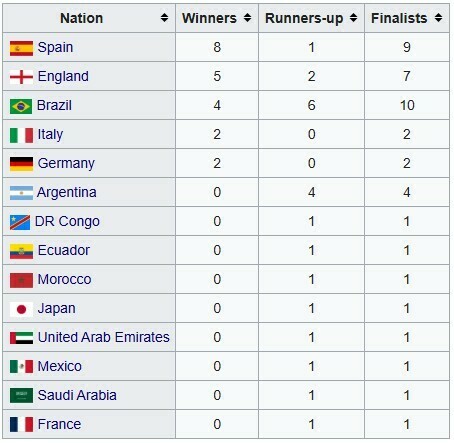Click the Spain flag icon
454x443 pixels.
click(21, 48)
